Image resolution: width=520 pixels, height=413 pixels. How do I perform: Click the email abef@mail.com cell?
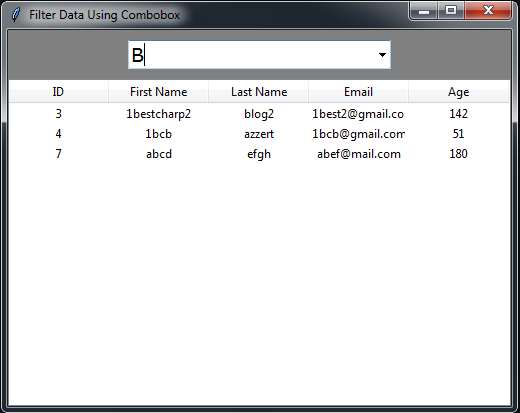pos(359,154)
